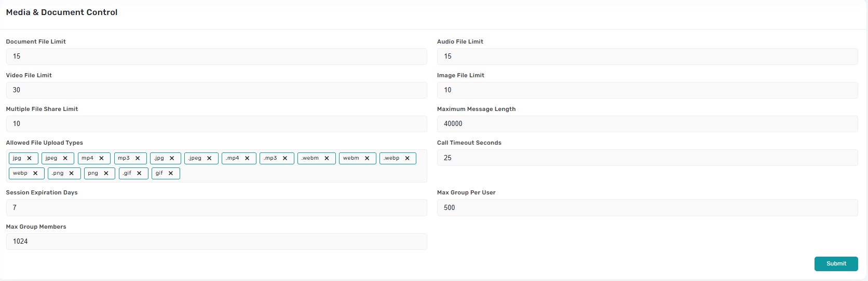Delete the .webm file type tag
Screen dimensions: 868x281
[x=327, y=158]
